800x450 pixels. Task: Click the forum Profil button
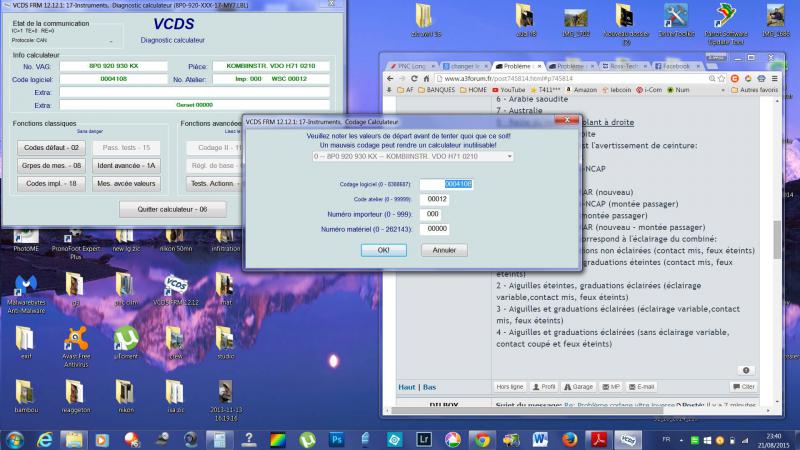544,387
